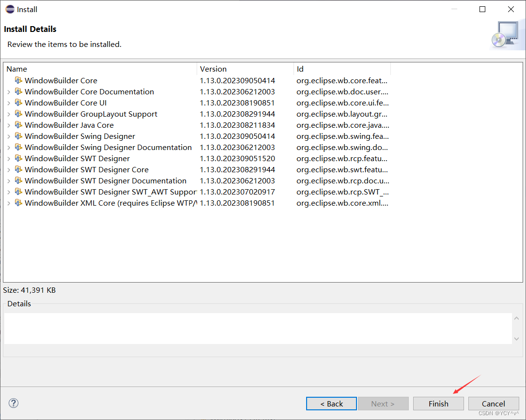Click id org.eclipse.wb.swt.featu...

(342, 170)
